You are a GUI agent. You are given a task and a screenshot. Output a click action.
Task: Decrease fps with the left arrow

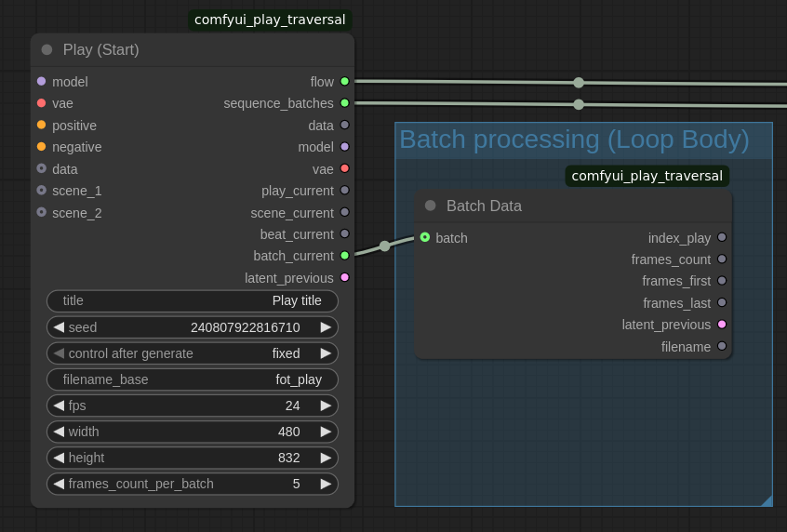click(x=59, y=406)
